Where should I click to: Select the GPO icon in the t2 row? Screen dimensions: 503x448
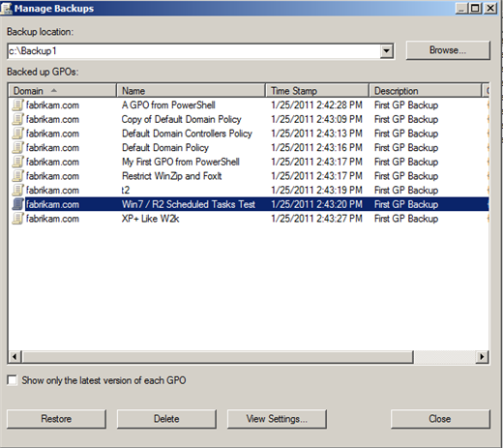click(x=17, y=191)
